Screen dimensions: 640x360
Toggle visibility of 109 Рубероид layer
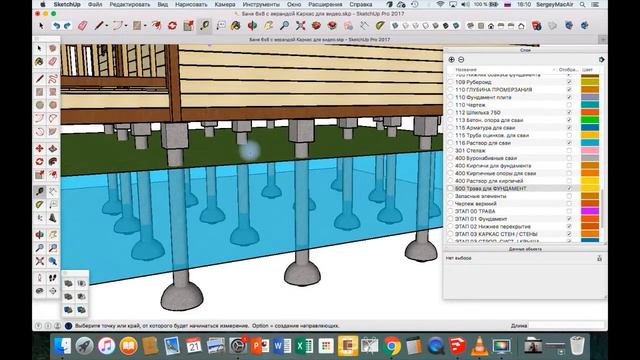point(569,82)
